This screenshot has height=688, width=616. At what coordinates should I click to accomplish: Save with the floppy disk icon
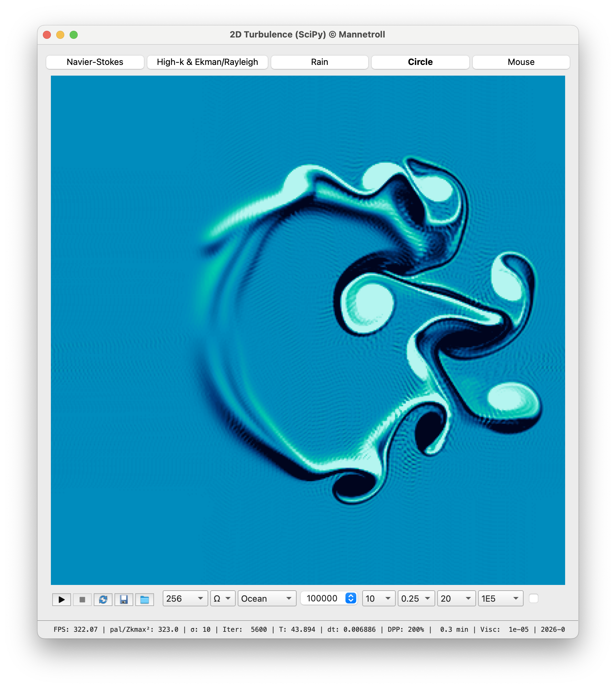coord(124,599)
